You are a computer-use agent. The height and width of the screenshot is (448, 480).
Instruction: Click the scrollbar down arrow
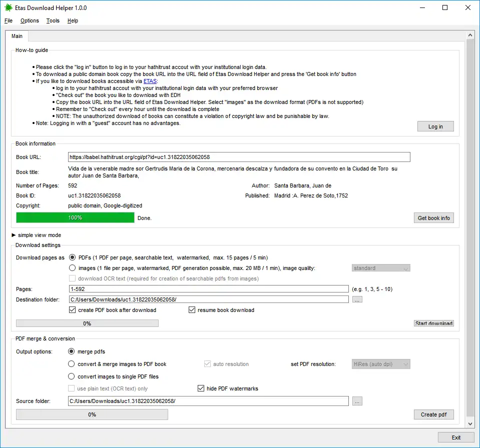click(470, 424)
